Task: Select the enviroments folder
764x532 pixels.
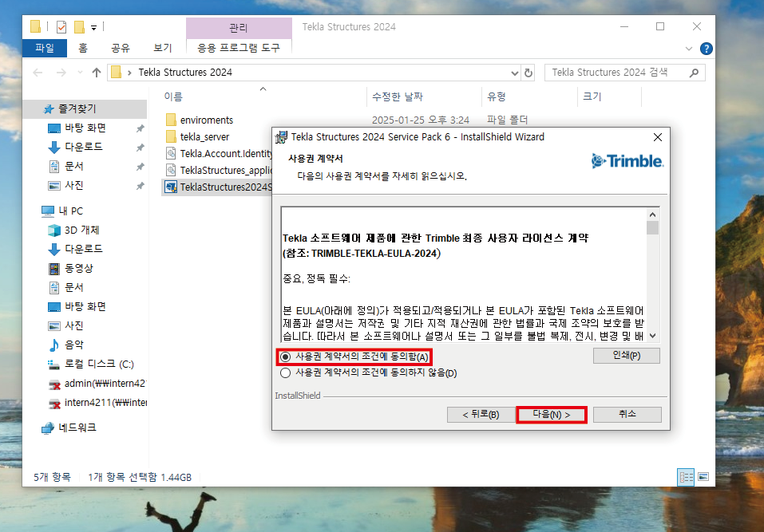Action: (x=207, y=120)
